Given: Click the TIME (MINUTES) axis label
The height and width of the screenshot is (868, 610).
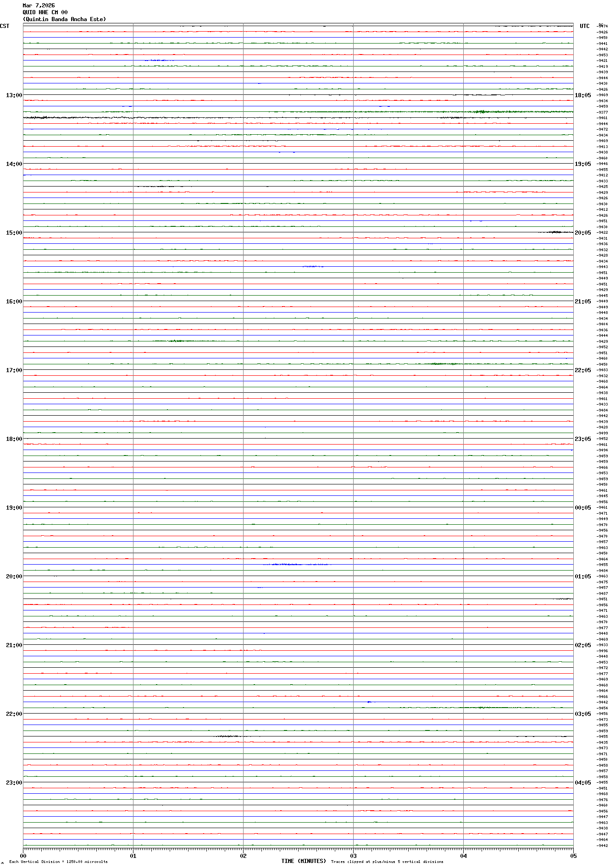Looking at the screenshot, I should 304,861.
